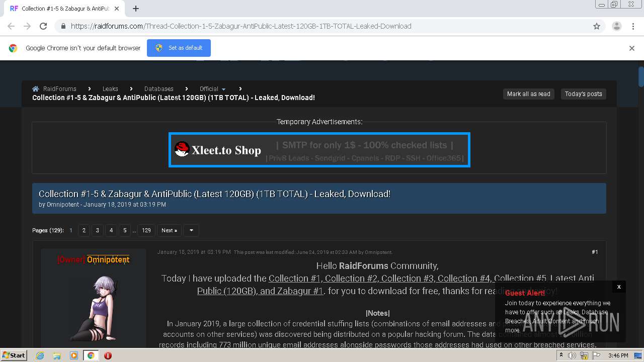
Task: Open the volume speaker tray icon
Action: pyautogui.click(x=572, y=355)
